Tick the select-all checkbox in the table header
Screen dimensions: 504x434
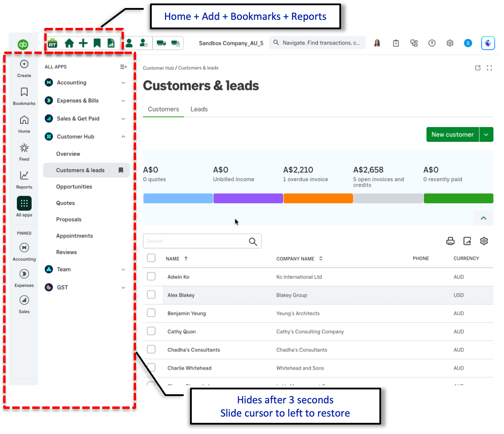(151, 258)
